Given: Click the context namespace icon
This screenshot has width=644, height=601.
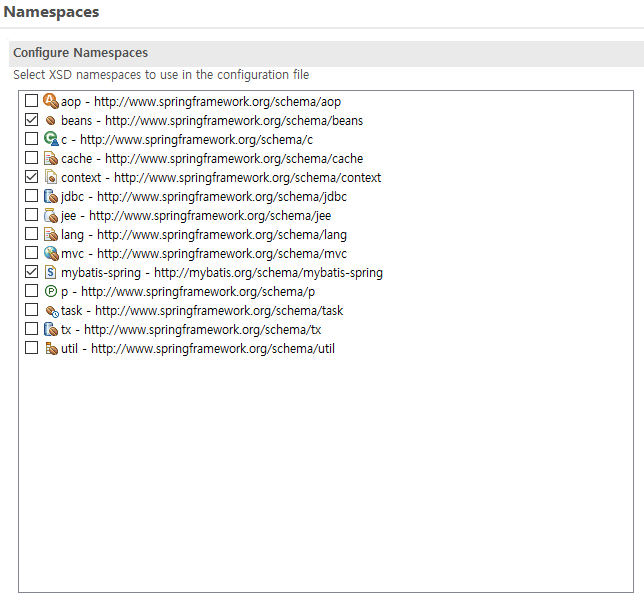Looking at the screenshot, I should (x=51, y=177).
